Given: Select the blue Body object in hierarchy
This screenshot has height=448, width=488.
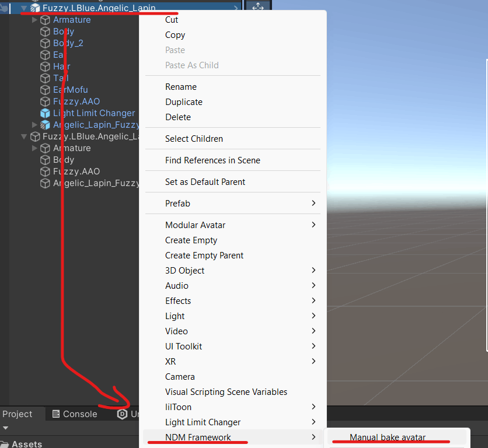Looking at the screenshot, I should (64, 32).
